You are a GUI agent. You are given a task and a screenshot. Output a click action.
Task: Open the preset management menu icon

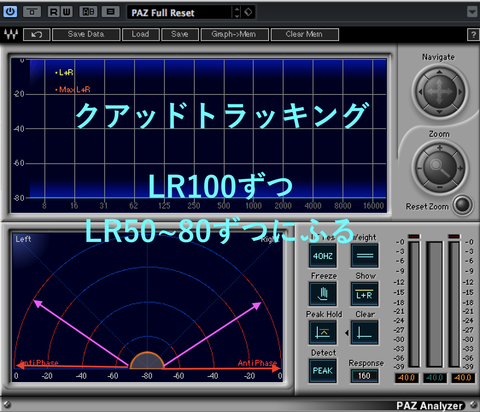coord(110,12)
